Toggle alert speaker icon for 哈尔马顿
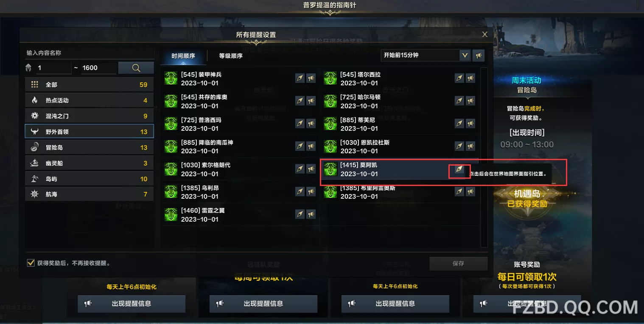 coord(470,101)
